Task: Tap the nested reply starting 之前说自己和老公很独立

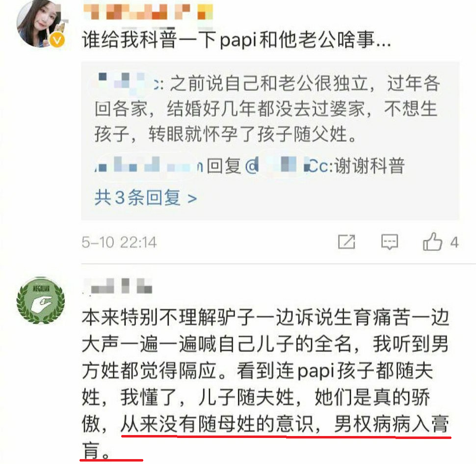Action: point(267,109)
